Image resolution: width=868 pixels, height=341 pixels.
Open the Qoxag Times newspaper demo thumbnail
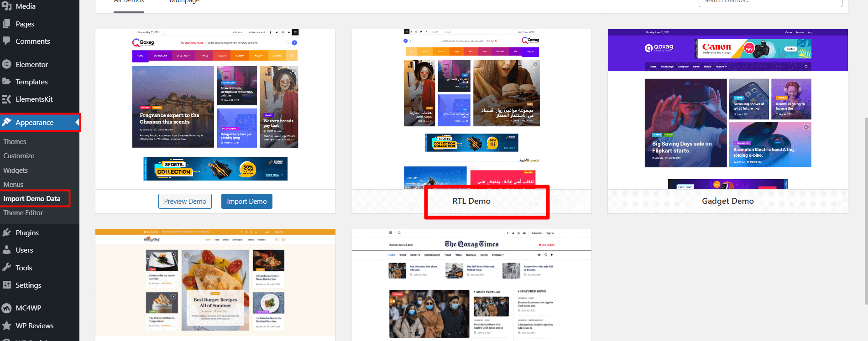tap(471, 285)
